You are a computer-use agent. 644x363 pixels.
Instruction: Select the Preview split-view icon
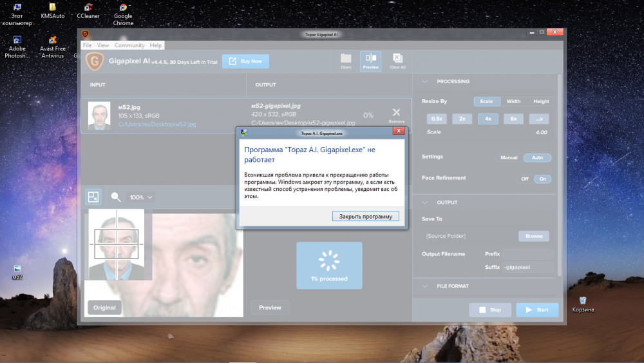click(x=370, y=61)
